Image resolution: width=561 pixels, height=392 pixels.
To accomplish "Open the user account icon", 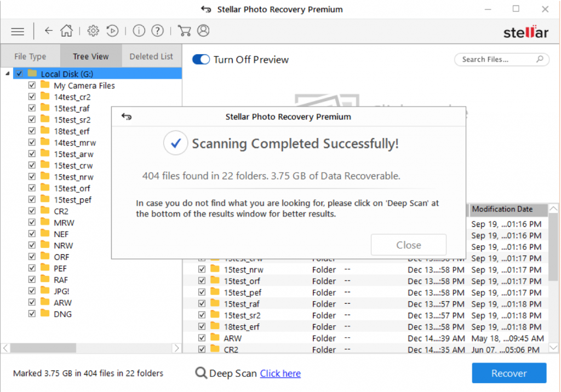I will click(x=203, y=31).
